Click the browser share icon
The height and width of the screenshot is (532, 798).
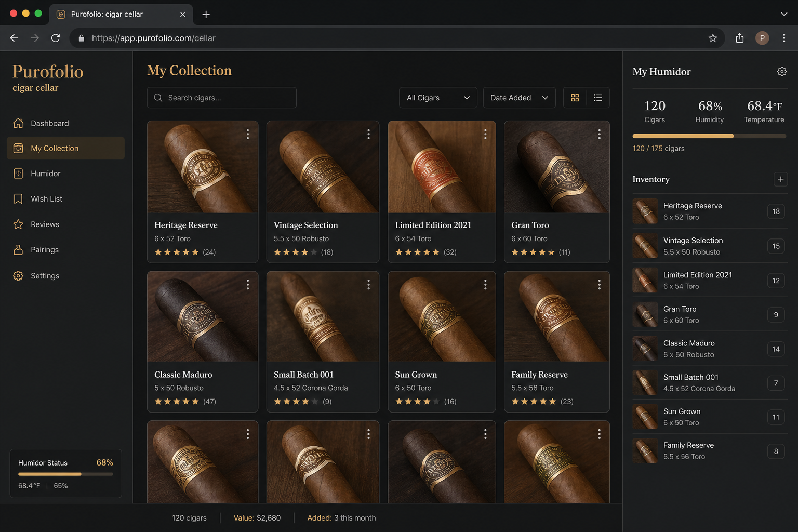[740, 38]
